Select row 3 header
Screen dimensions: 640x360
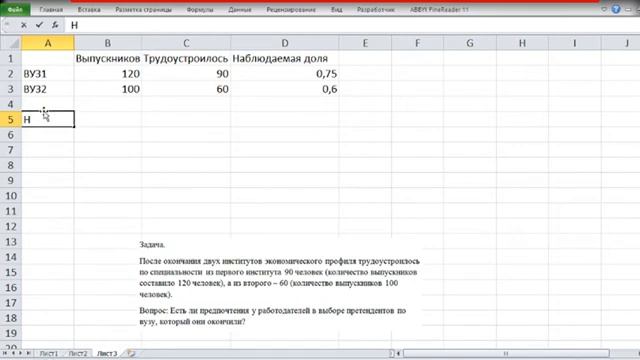tap(11, 89)
